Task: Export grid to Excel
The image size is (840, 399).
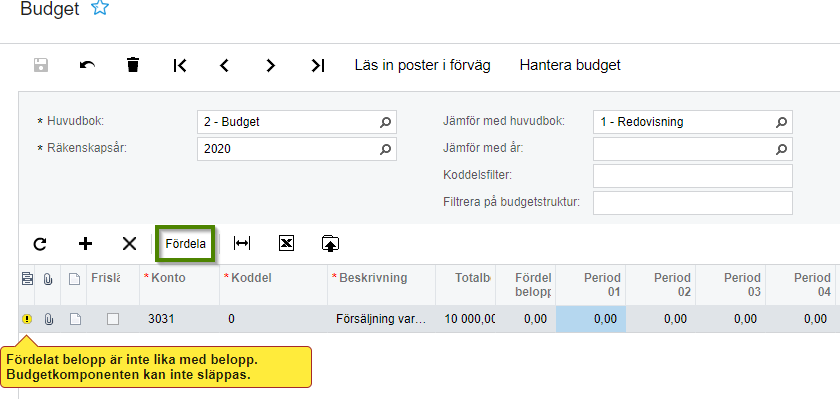Action: [287, 244]
